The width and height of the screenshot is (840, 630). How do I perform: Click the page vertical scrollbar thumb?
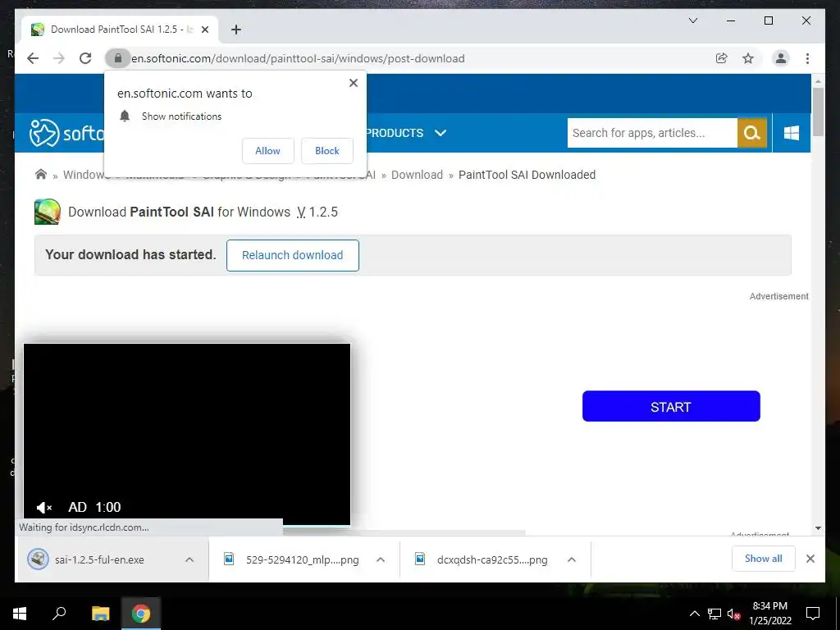(818, 112)
